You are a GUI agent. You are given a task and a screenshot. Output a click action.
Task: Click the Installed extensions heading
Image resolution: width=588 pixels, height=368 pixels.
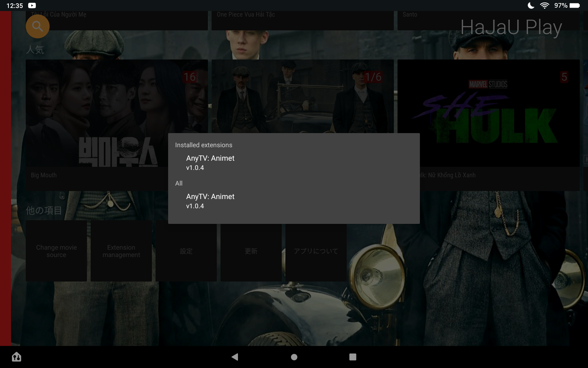(x=204, y=145)
